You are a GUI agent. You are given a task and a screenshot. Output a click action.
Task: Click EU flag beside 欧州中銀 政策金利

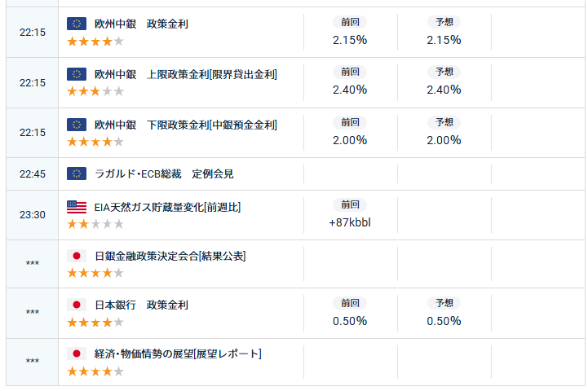click(x=77, y=24)
